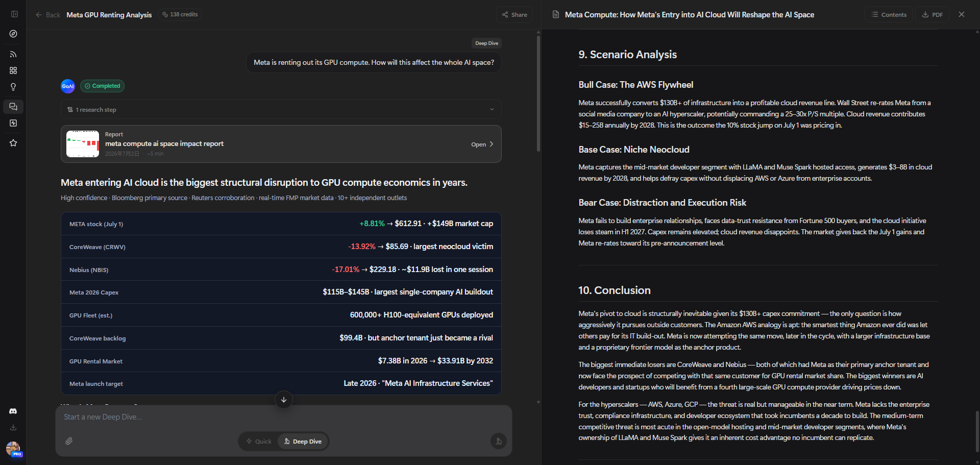Select the CoreWeave backlog row label

coord(97,338)
